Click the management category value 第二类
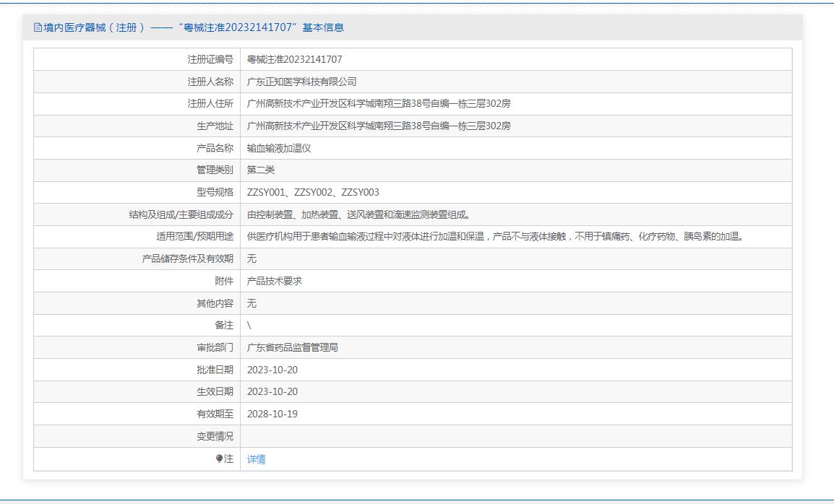The image size is (834, 504). [x=261, y=170]
